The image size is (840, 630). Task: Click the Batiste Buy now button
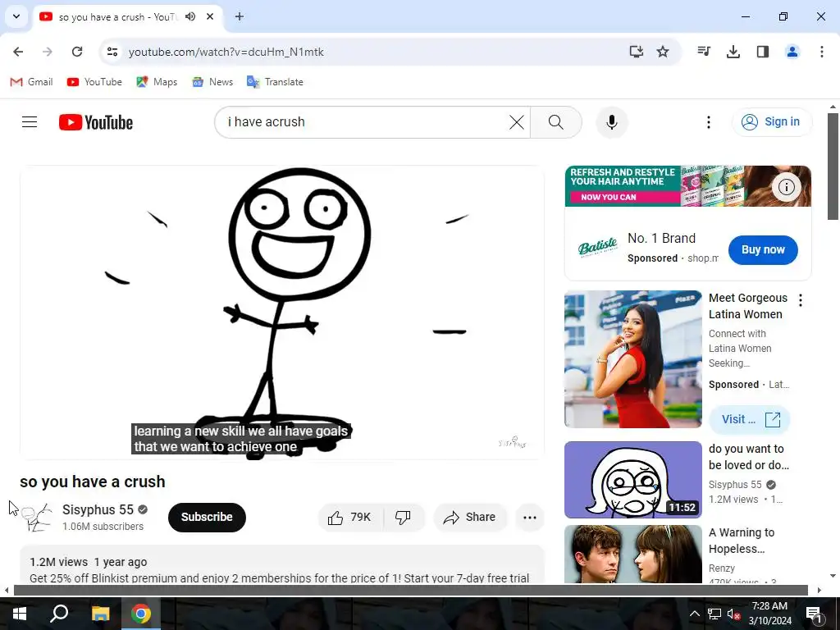coord(763,249)
